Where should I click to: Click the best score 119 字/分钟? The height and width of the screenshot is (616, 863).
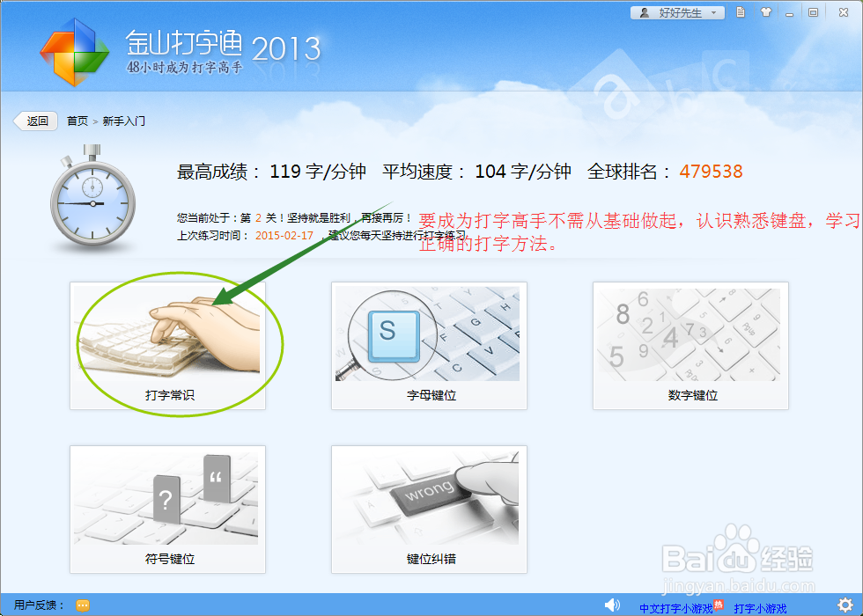pyautogui.click(x=318, y=172)
